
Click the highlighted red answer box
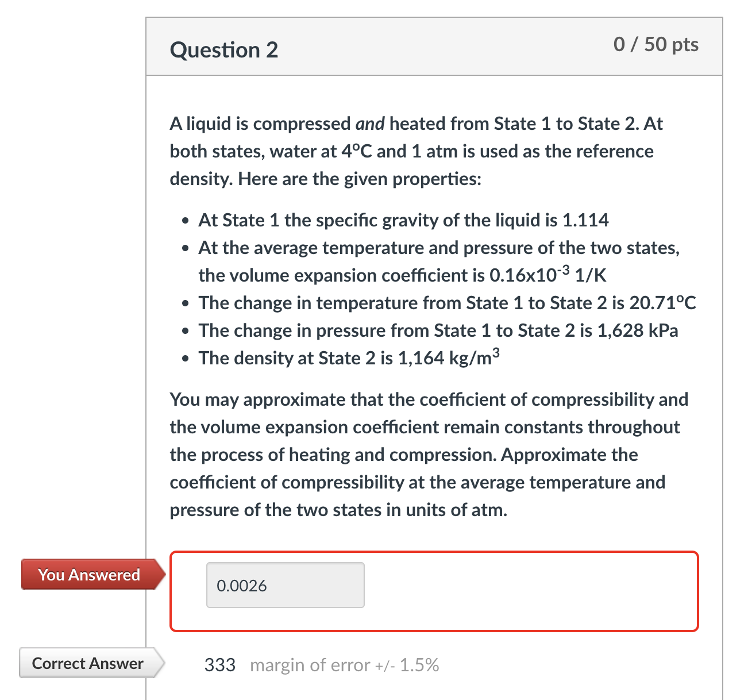pyautogui.click(x=434, y=592)
